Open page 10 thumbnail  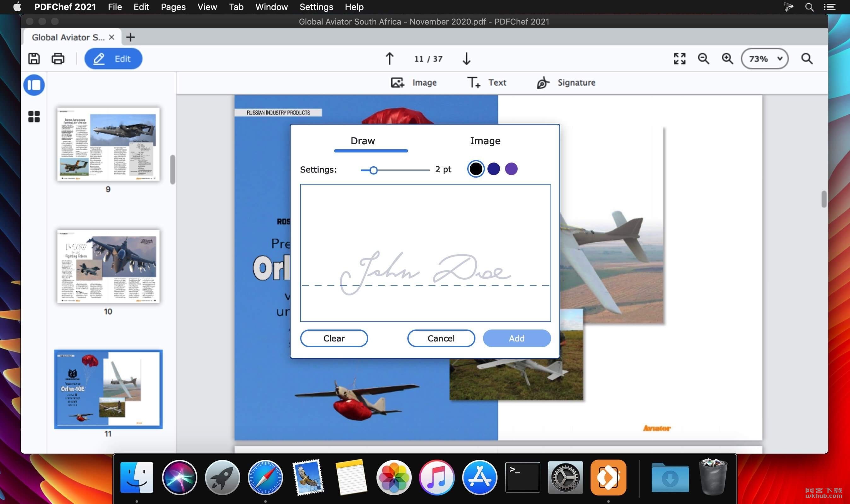[108, 266]
